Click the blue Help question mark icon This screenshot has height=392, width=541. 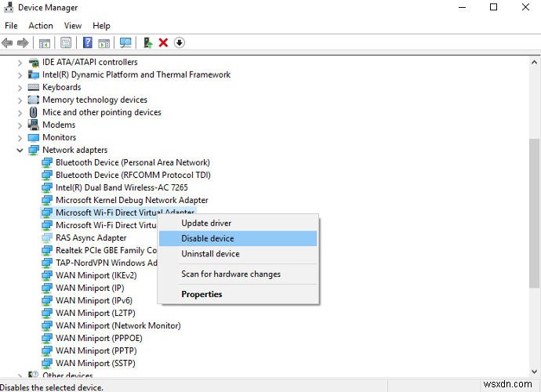(88, 43)
